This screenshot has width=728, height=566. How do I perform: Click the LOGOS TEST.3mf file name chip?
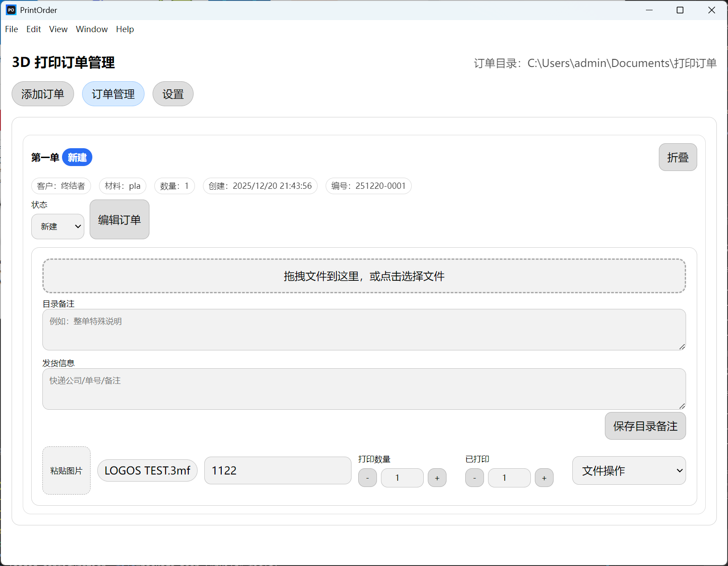pyautogui.click(x=147, y=470)
